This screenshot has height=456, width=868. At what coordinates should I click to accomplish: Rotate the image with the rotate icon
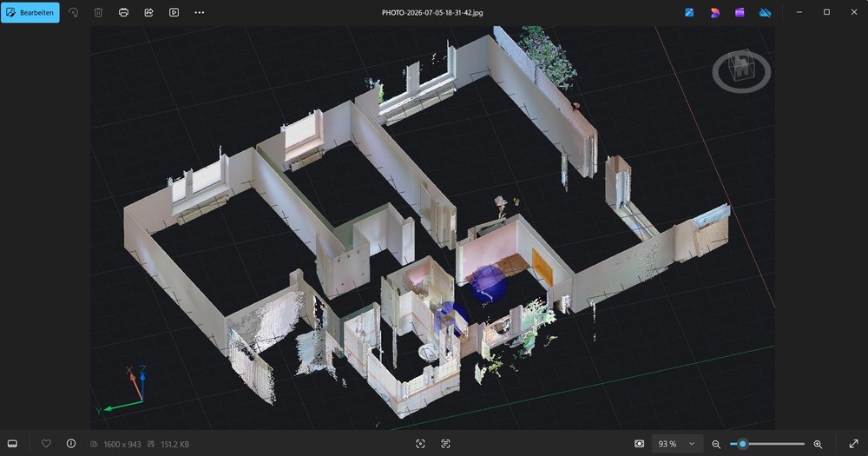tap(73, 12)
